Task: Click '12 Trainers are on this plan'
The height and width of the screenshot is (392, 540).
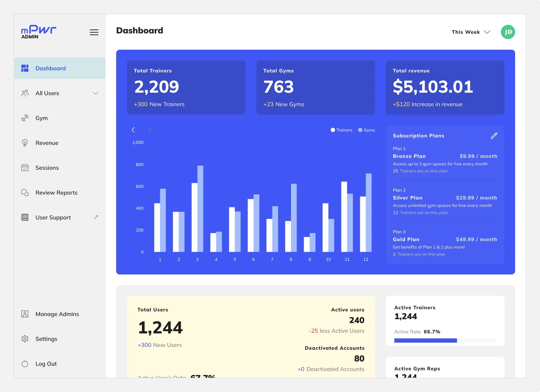Action: point(420,213)
